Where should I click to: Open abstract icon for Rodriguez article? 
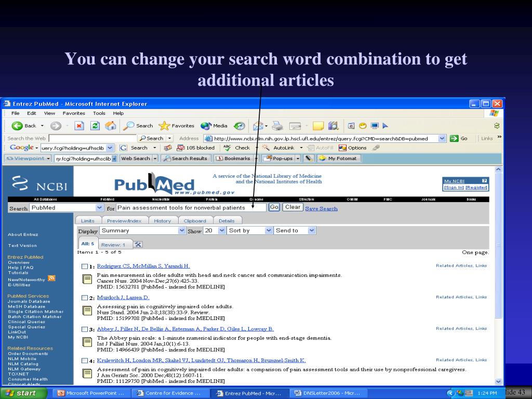87,279
